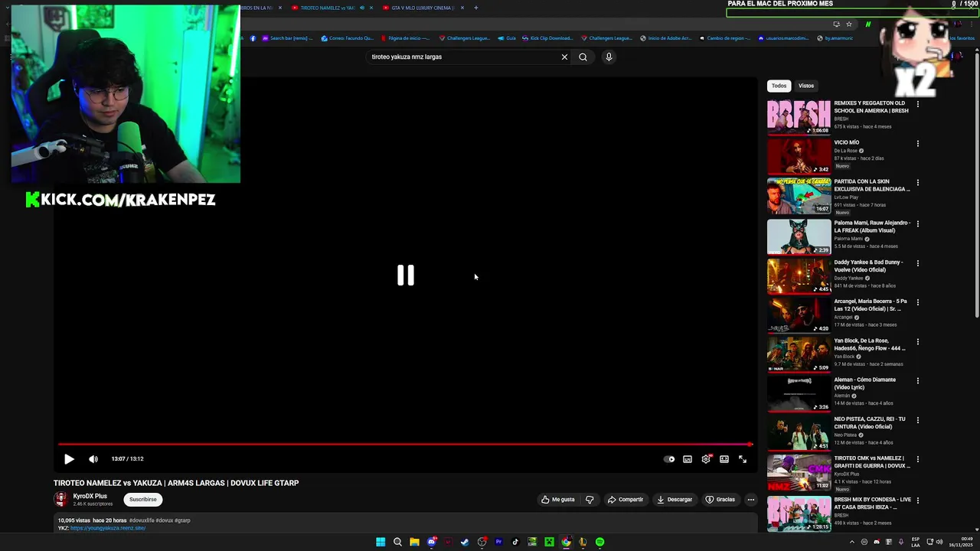Select the 'Vistos' filter chip
This screenshot has height=551, width=980.
(806, 86)
